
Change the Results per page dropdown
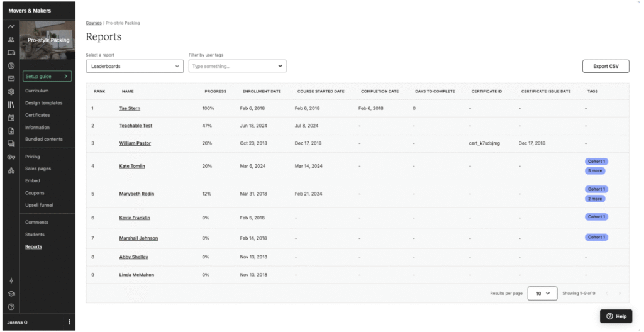click(542, 294)
